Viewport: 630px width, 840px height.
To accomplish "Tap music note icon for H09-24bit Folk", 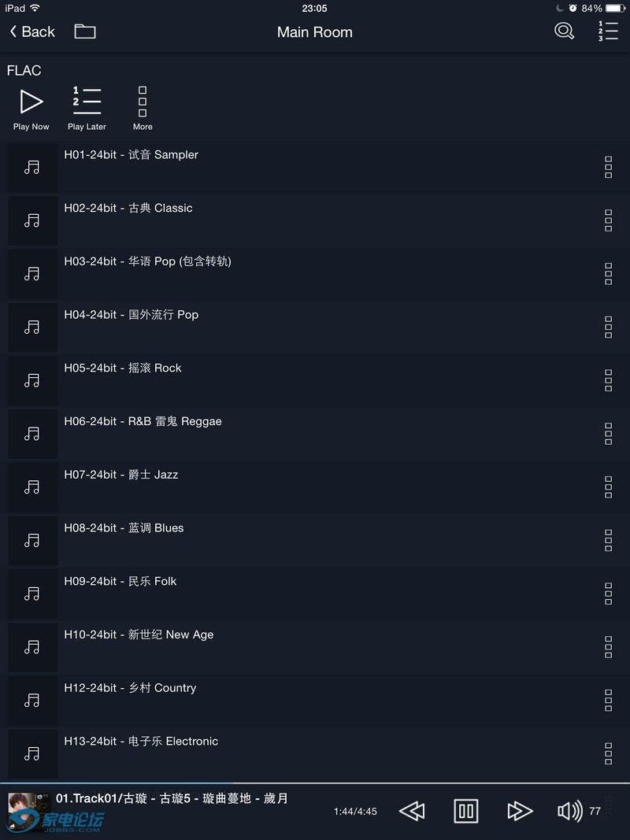I will pyautogui.click(x=32, y=594).
